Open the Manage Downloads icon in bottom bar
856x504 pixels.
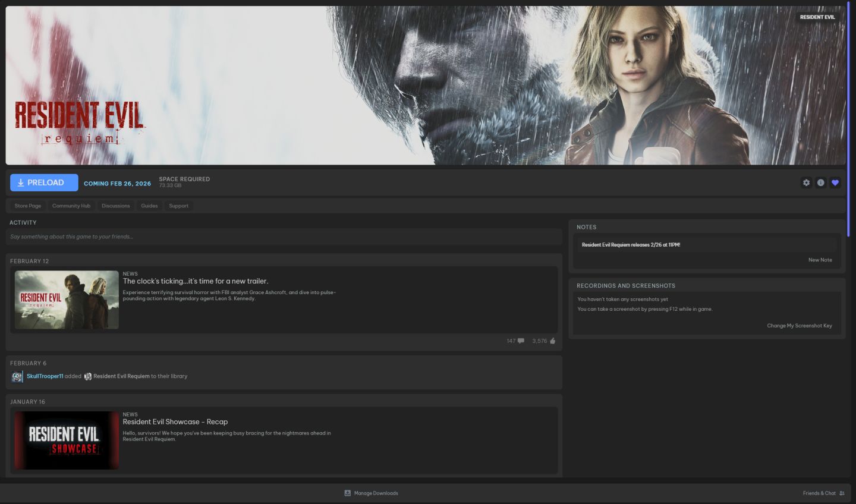pyautogui.click(x=348, y=493)
